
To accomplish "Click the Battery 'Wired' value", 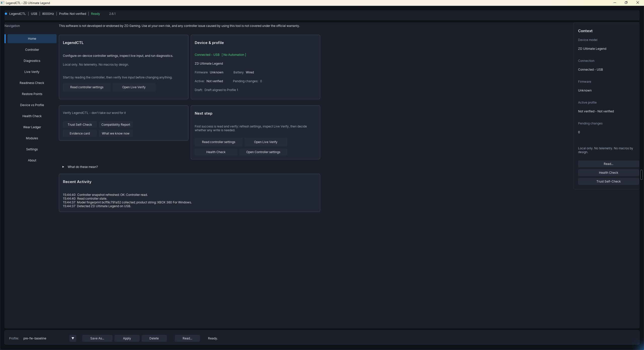I will tap(250, 72).
